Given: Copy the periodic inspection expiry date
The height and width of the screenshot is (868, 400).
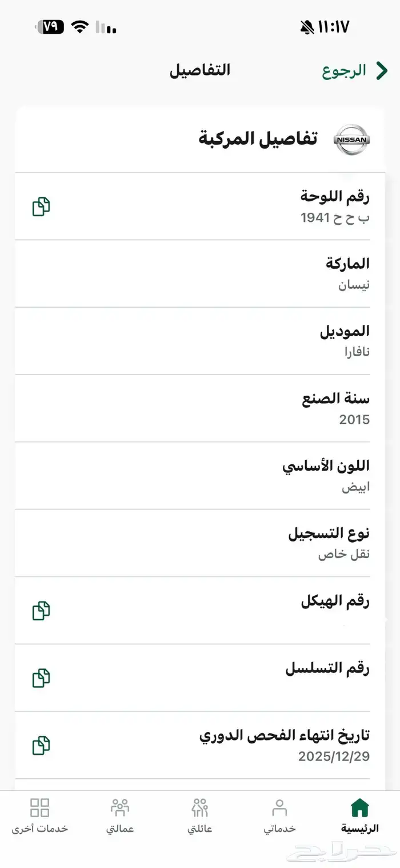Looking at the screenshot, I should pyautogui.click(x=41, y=746).
